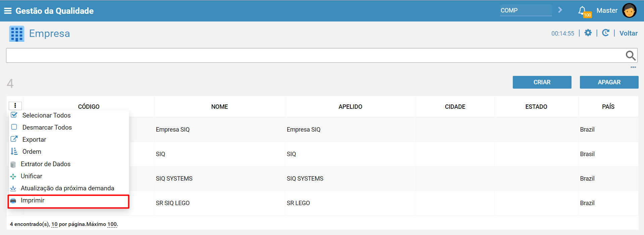Click the database icon beside Extrator de Dados

(13, 164)
